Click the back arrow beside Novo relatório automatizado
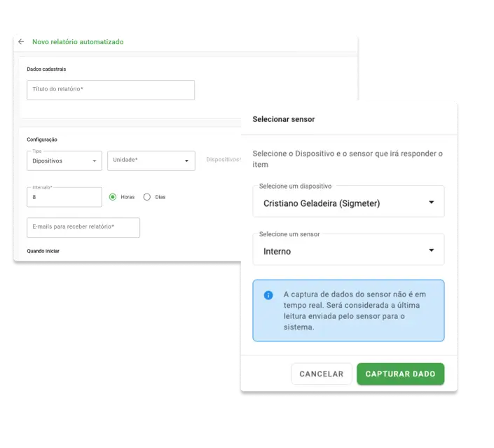494x448 pixels. point(21,42)
